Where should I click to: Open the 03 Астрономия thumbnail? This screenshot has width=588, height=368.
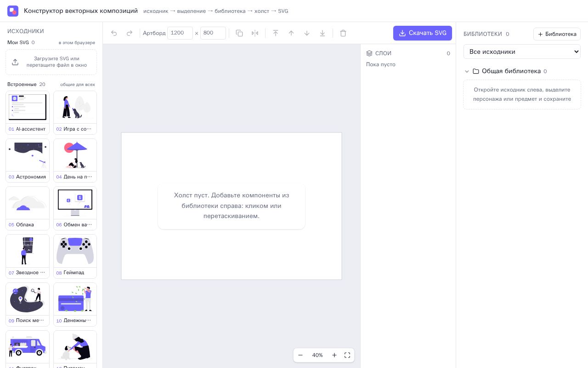click(28, 161)
